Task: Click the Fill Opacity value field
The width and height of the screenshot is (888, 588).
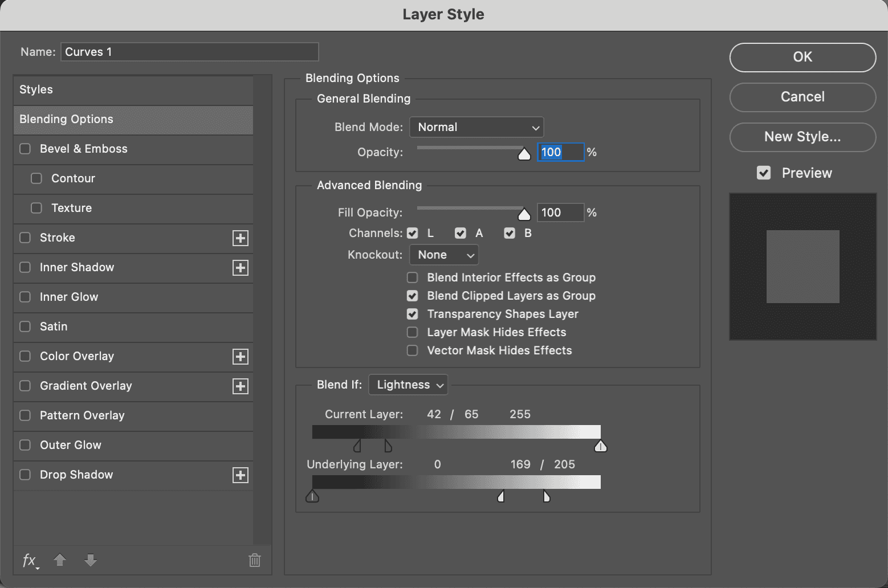Action: click(561, 213)
